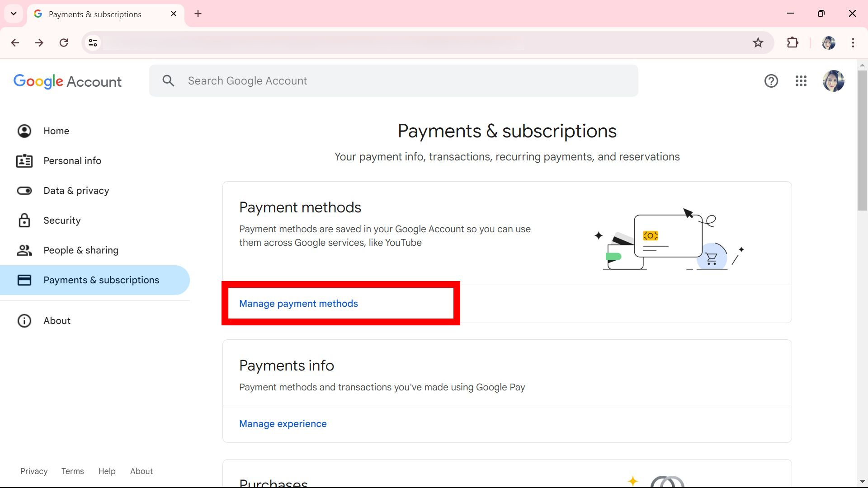Open the Security section via its lock icon
Image resolution: width=868 pixels, height=488 pixels.
point(24,221)
